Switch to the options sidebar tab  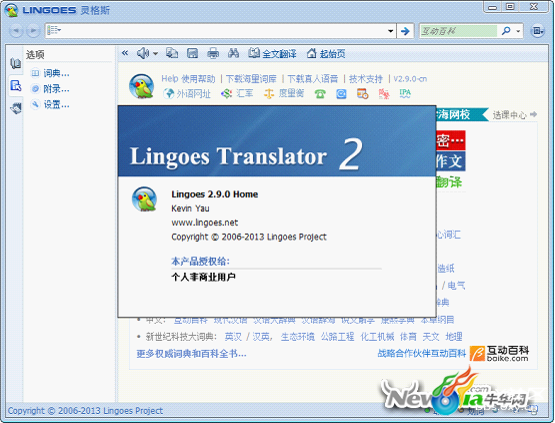[x=15, y=86]
